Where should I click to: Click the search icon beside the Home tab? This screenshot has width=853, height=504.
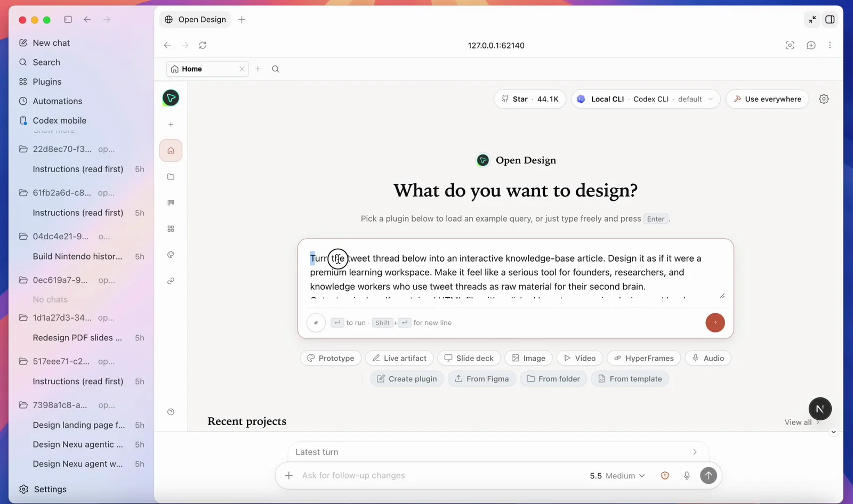(x=276, y=69)
